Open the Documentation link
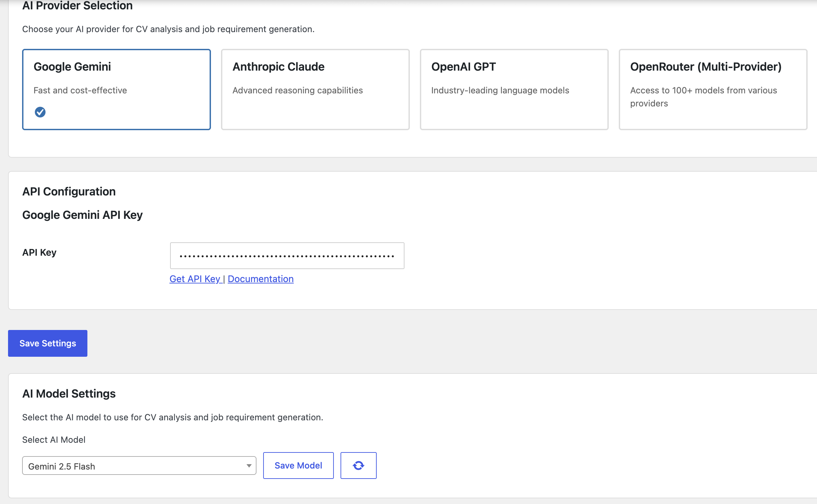The height and width of the screenshot is (504, 817). point(261,279)
